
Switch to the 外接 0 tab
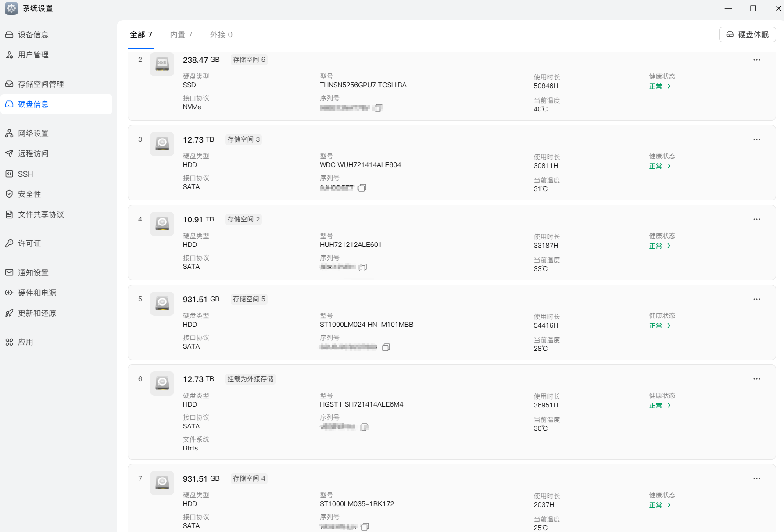click(x=221, y=35)
